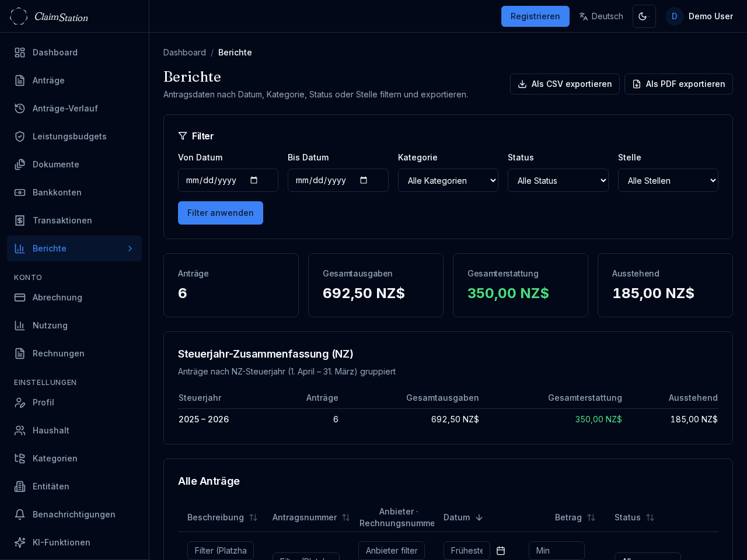Click the Bankkonten sidebar icon

point(20,192)
